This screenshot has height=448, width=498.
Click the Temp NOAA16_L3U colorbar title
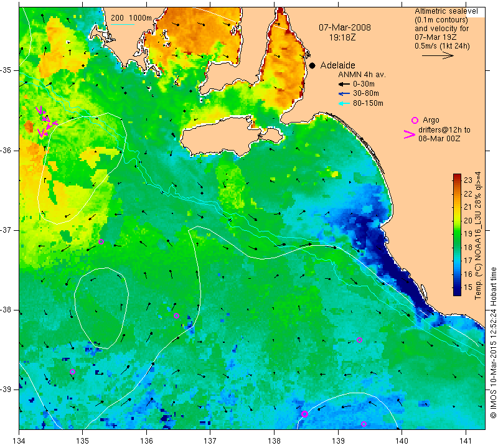478,236
